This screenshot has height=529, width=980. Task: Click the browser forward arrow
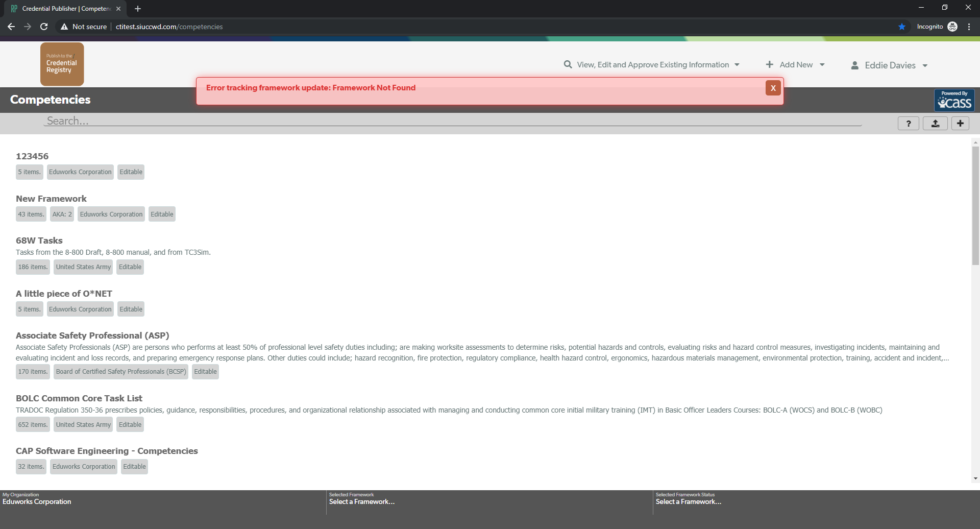28,27
